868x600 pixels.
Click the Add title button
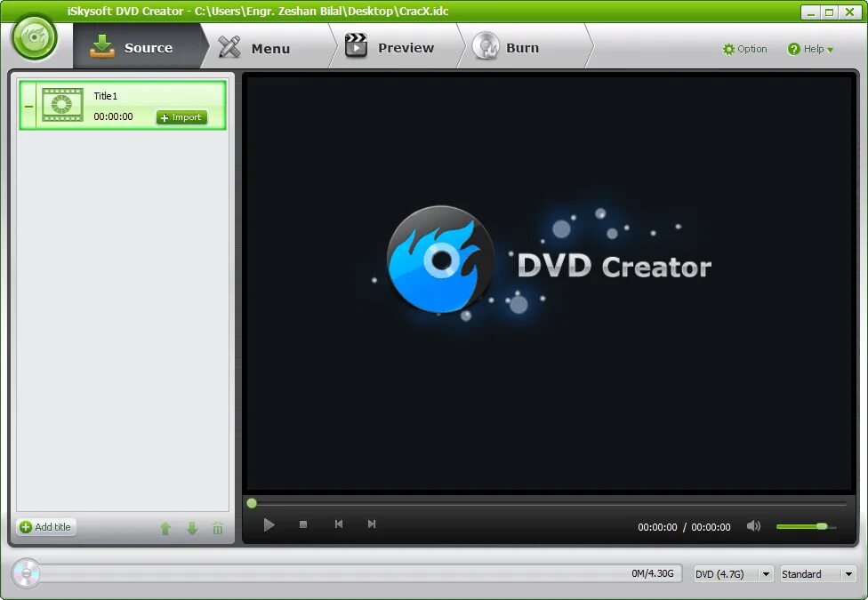(x=45, y=526)
